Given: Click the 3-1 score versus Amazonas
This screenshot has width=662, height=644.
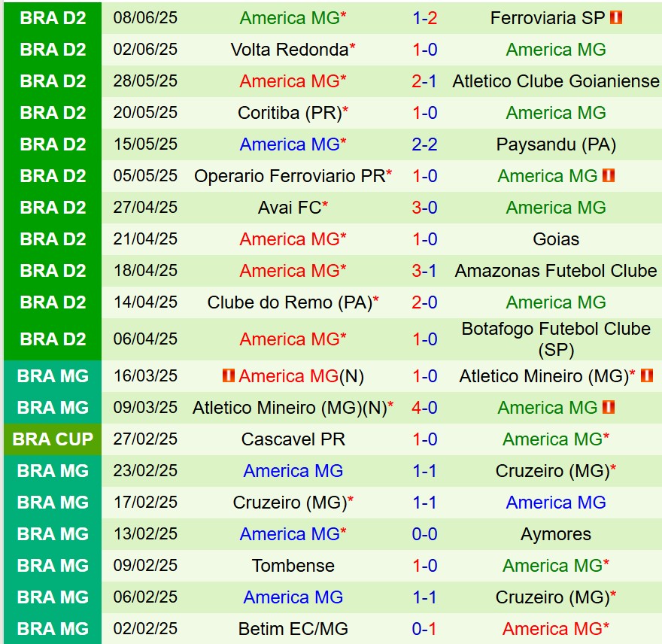Looking at the screenshot, I should [x=424, y=271].
